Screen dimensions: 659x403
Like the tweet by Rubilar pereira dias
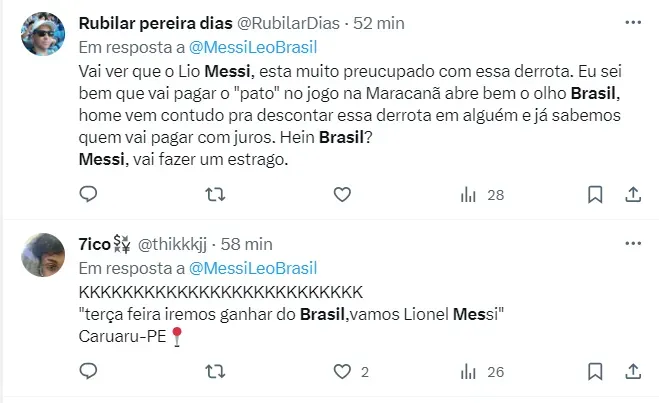pos(341,195)
